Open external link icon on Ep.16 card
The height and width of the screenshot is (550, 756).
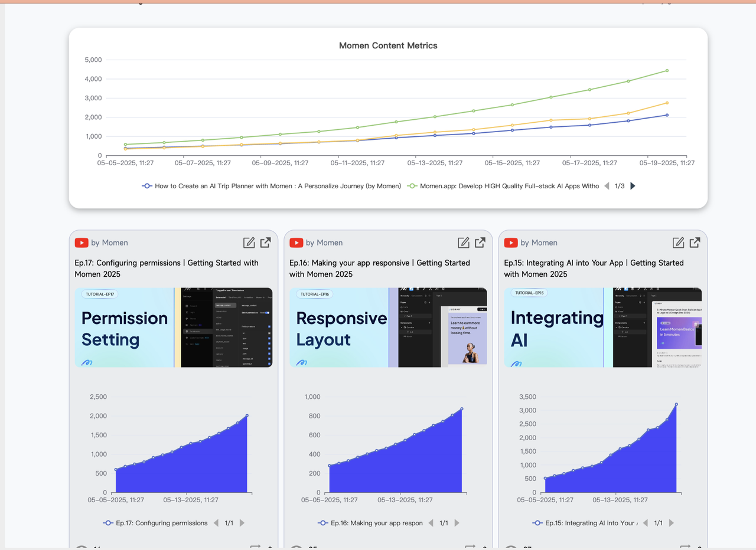(480, 243)
